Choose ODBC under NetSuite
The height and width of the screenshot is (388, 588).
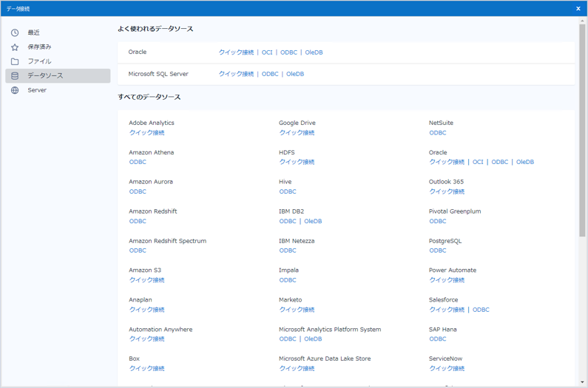click(x=438, y=133)
